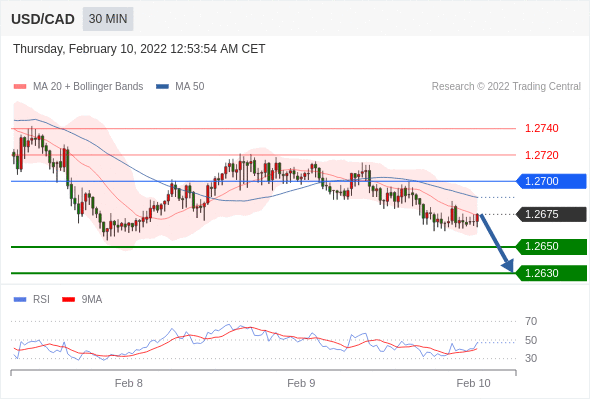Toggle the MA 50 legend entry

point(180,87)
